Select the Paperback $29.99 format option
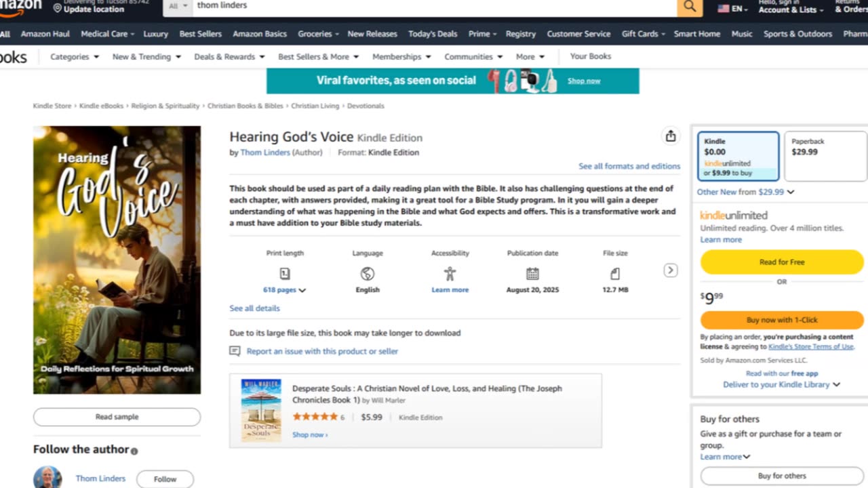The height and width of the screenshot is (488, 868). 825,157
